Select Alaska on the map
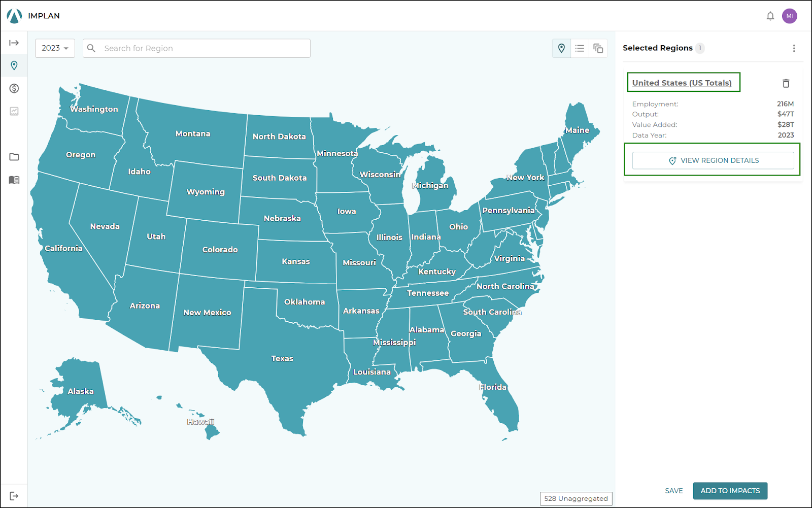Image resolution: width=812 pixels, height=508 pixels. pyautogui.click(x=81, y=391)
